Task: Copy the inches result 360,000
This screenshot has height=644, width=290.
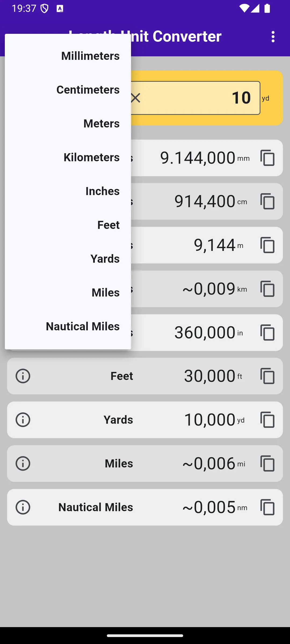Action: [x=267, y=332]
